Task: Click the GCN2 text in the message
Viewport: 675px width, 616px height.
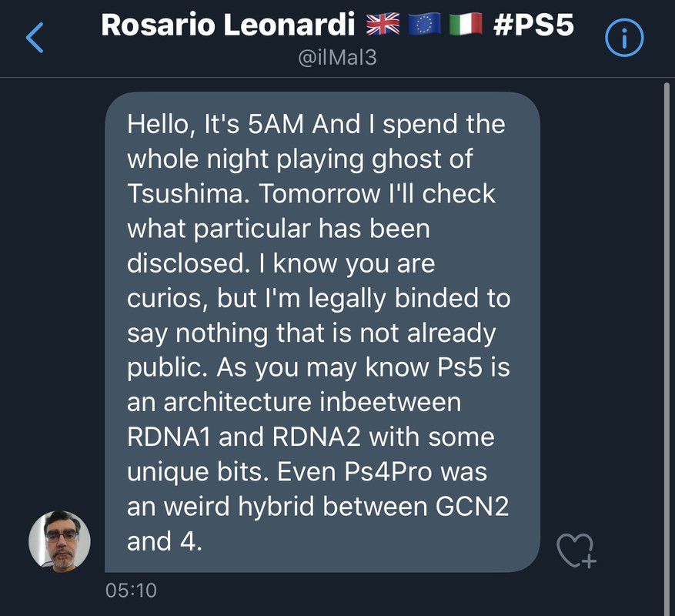Action: click(473, 506)
